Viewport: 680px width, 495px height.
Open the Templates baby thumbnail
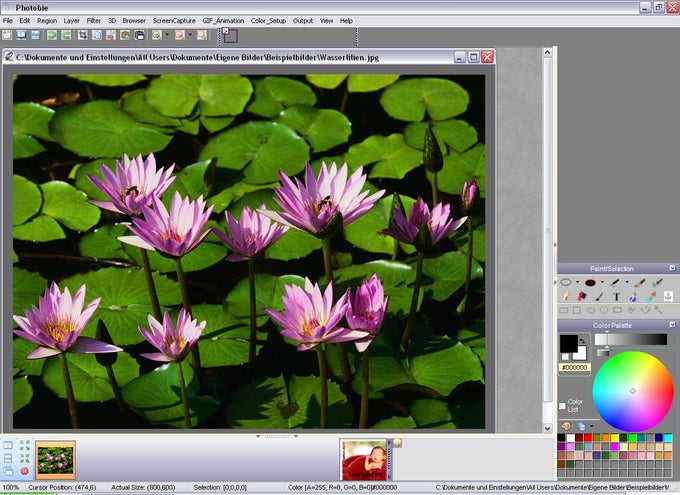[363, 459]
